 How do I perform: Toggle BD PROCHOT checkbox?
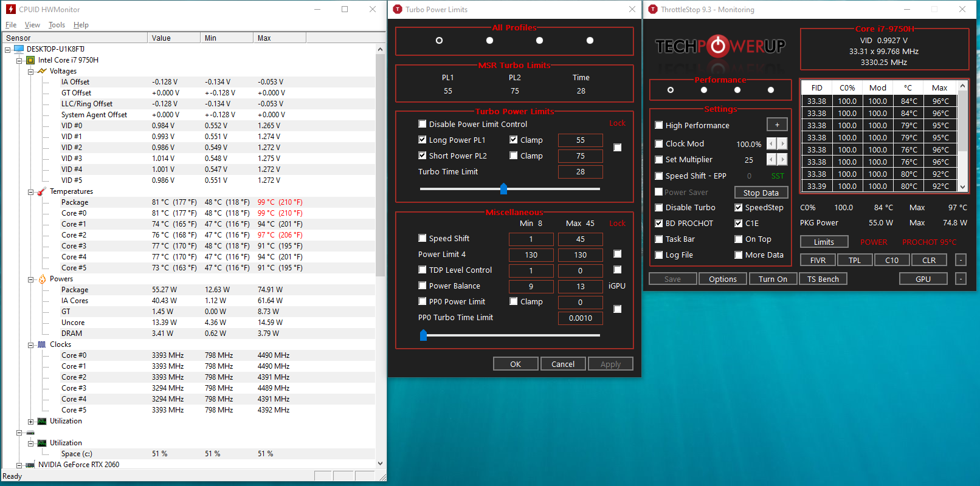coord(659,223)
